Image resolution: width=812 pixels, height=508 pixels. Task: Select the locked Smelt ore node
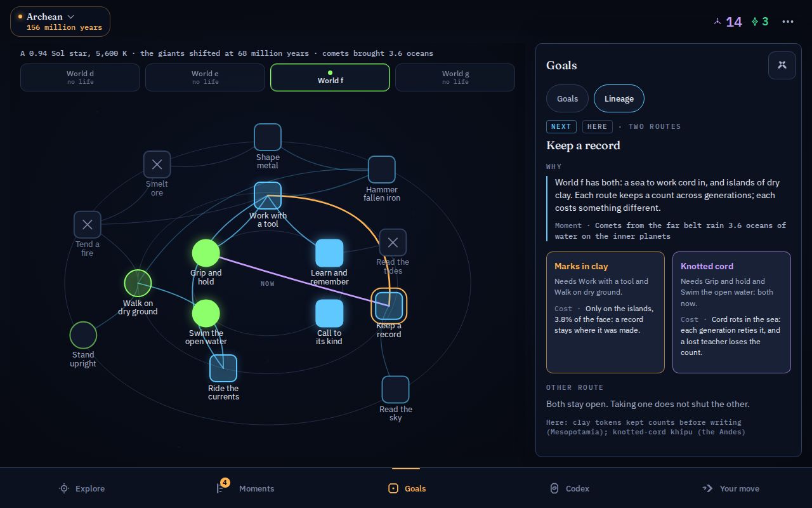pos(157,164)
